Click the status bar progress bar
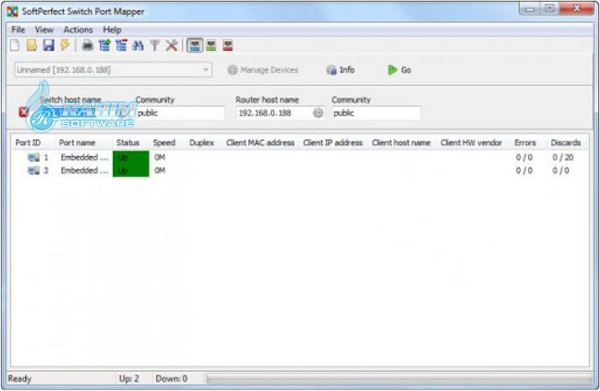 tap(399, 379)
